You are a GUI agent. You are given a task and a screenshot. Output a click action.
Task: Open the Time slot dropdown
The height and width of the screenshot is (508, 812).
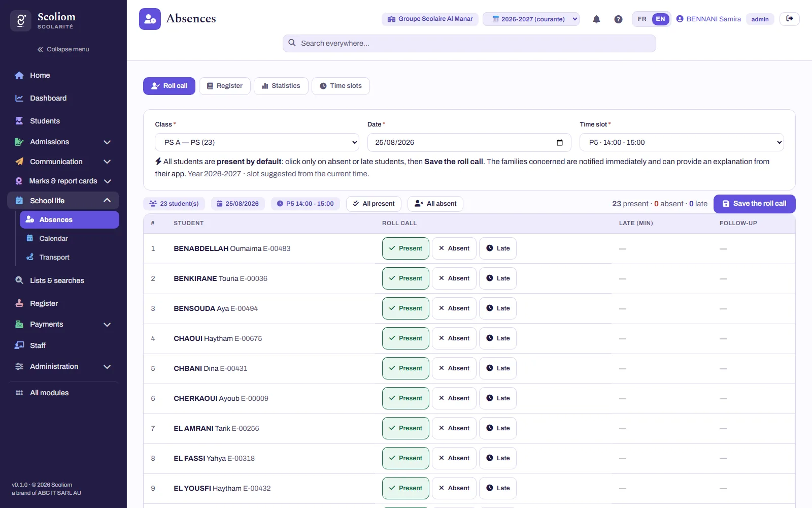682,142
